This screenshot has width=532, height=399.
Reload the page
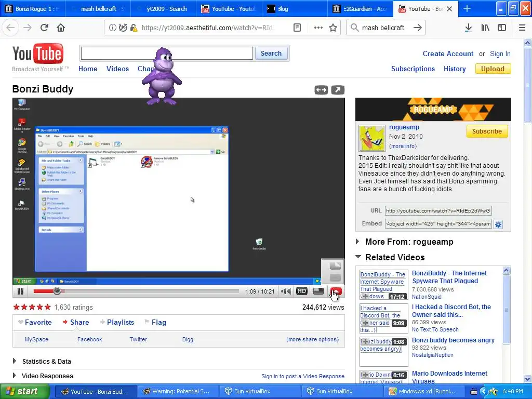(x=44, y=28)
